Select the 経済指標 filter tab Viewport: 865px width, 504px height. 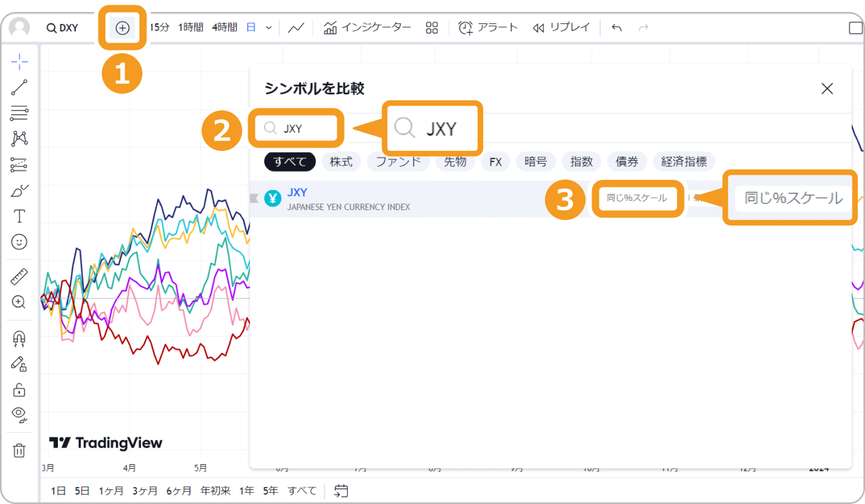684,162
